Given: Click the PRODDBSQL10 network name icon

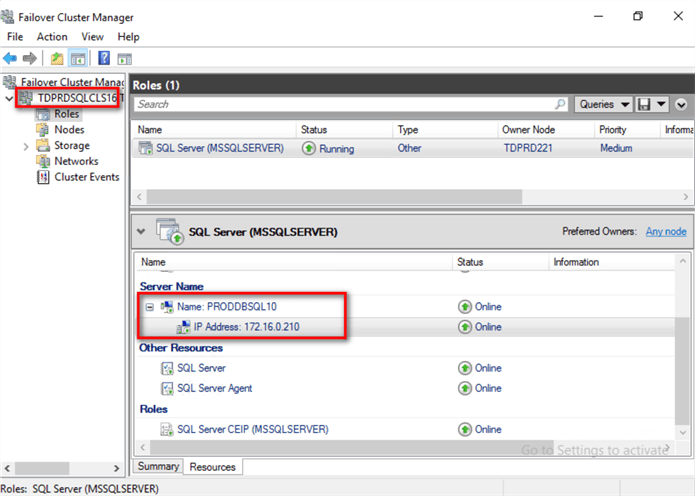Looking at the screenshot, I should point(167,307).
